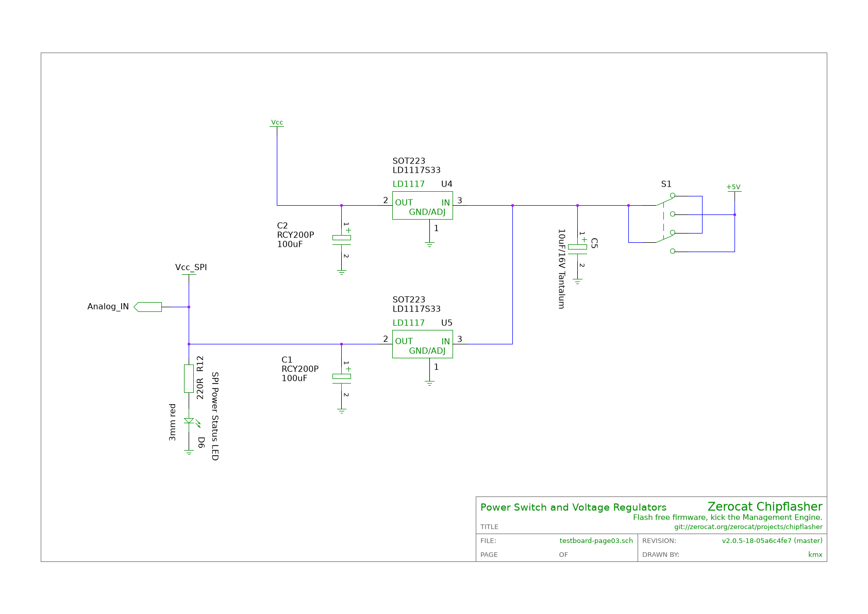Image resolution: width=868 pixels, height=614 pixels.
Task: Select the 'Zerocat Chipflasher' project name
Action: (765, 506)
